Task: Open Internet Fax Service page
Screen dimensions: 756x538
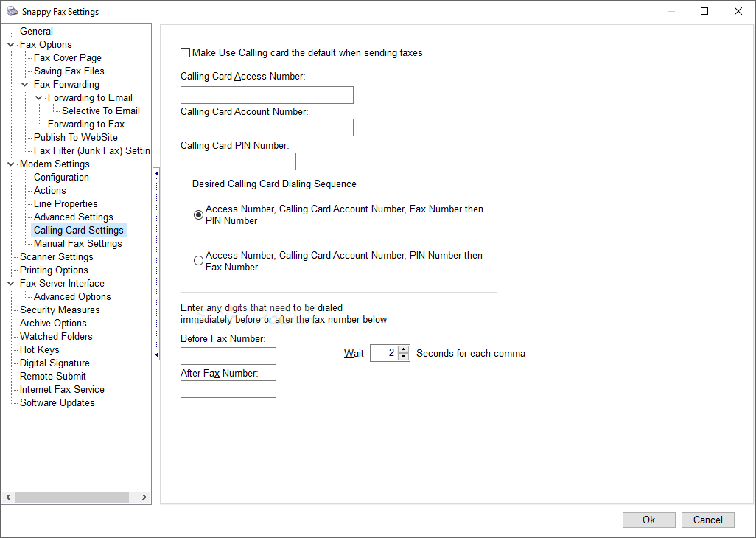Action: coord(62,390)
